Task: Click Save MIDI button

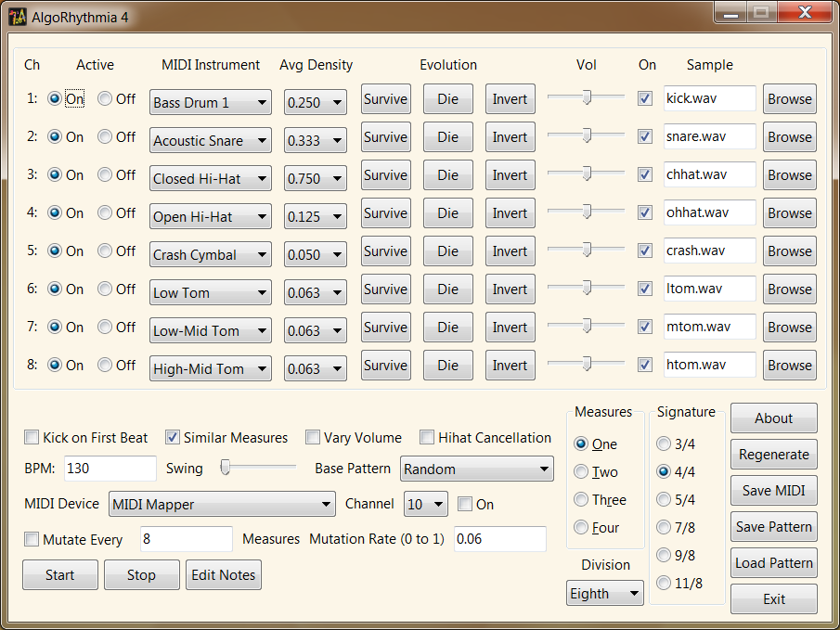Action: (x=773, y=490)
